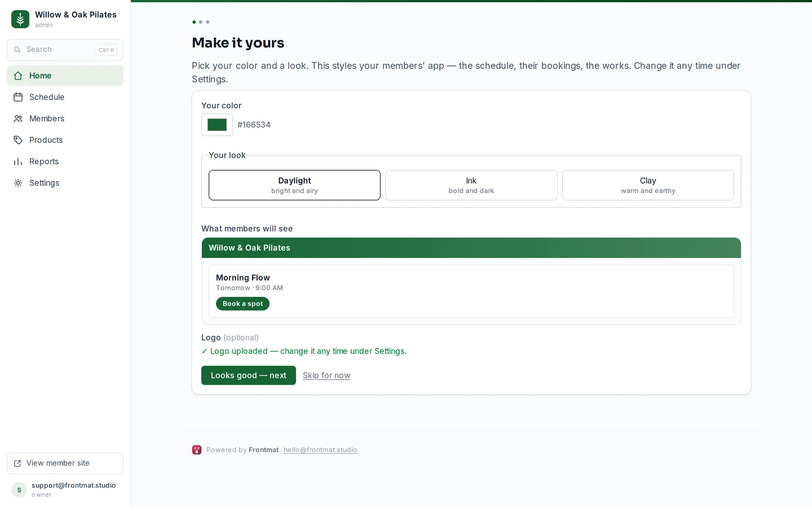Click the Skip for now link
The image size is (812, 508).
pyautogui.click(x=326, y=375)
